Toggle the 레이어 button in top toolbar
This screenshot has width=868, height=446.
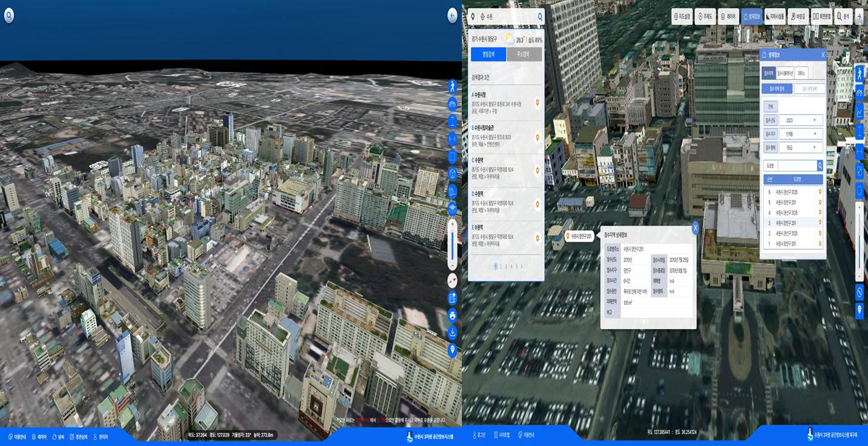point(728,17)
